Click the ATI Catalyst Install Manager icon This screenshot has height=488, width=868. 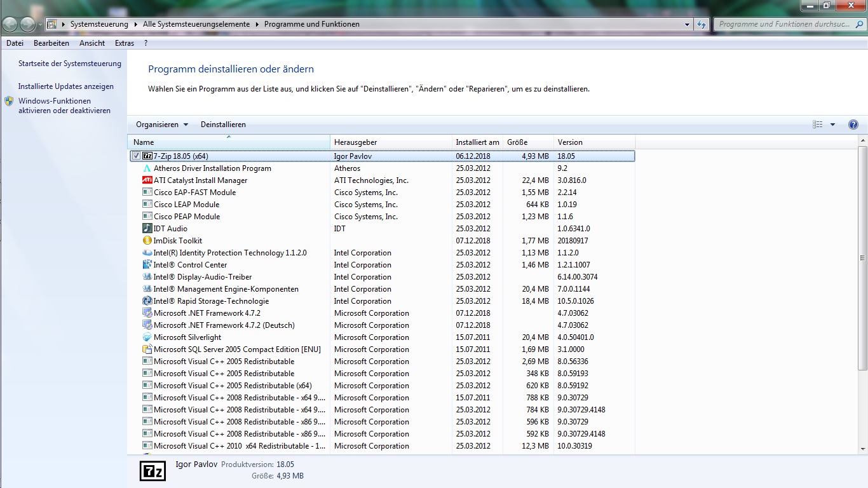(147, 180)
